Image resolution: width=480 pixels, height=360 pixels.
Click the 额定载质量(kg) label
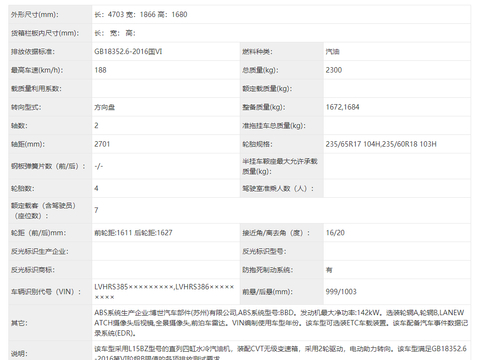267,89
